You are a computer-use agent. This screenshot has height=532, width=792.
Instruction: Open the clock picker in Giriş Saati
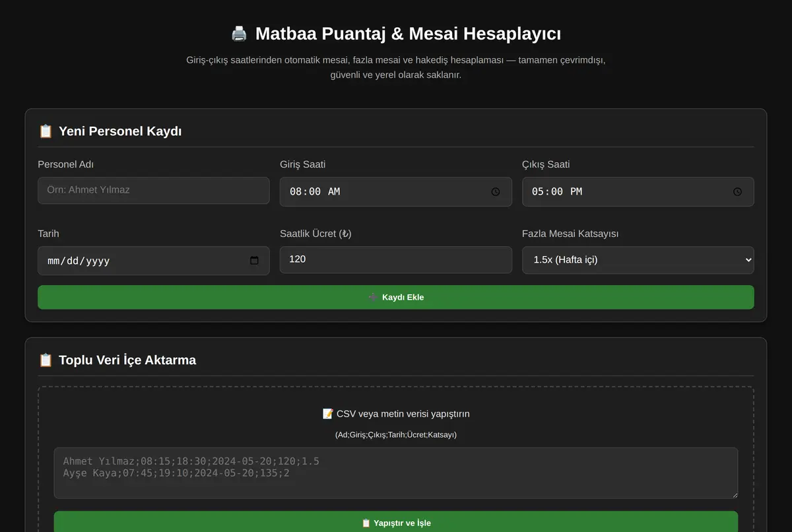click(496, 191)
